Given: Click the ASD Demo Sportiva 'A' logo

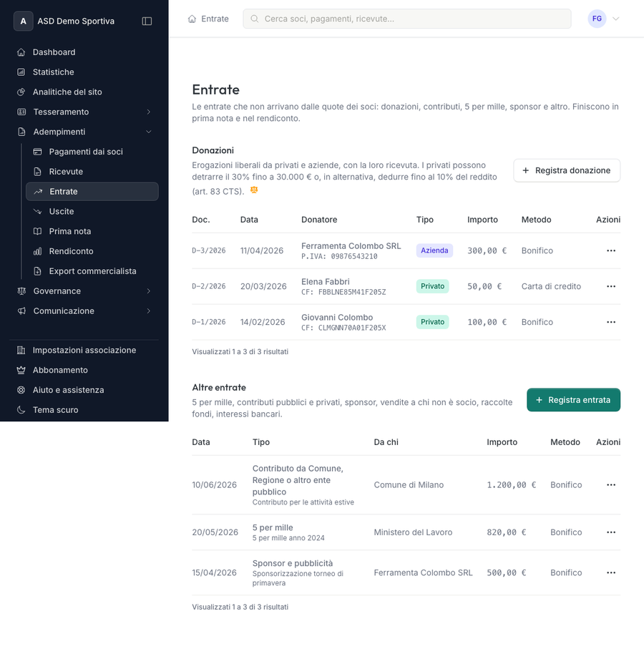Looking at the screenshot, I should 24,21.
